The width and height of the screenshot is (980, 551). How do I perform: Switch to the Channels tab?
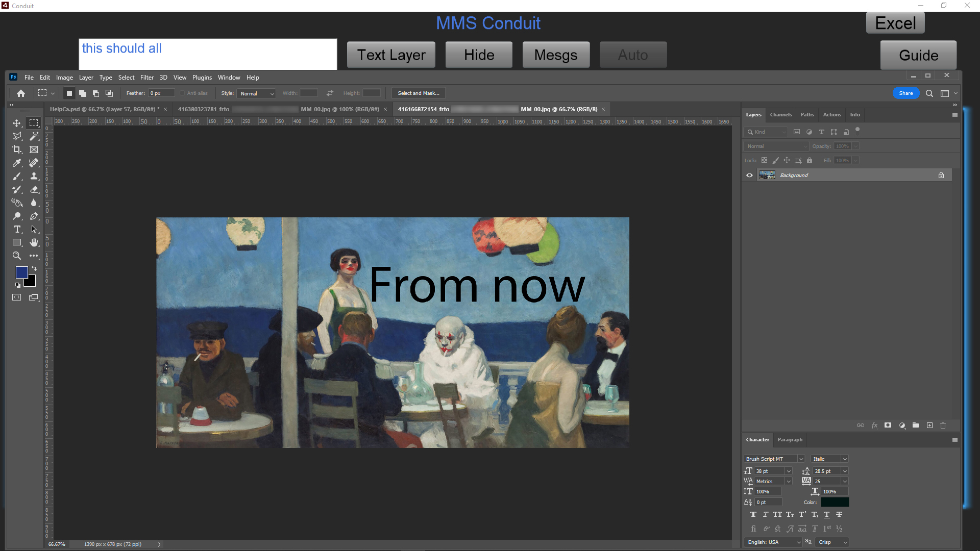[x=781, y=115]
